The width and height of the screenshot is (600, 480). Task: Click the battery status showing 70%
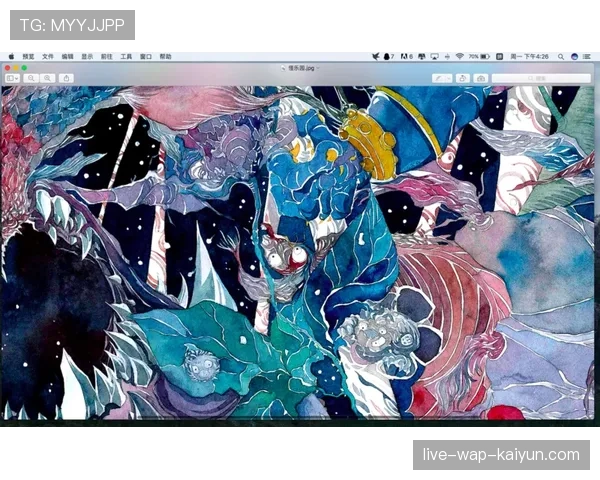point(479,57)
